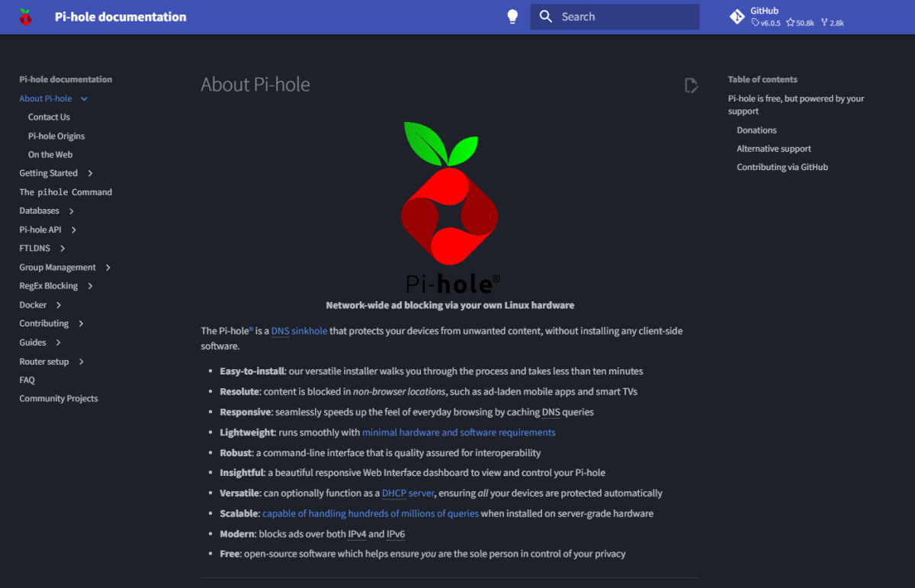The width and height of the screenshot is (915, 588).
Task: Click the Table of contents heading
Action: pyautogui.click(x=762, y=79)
